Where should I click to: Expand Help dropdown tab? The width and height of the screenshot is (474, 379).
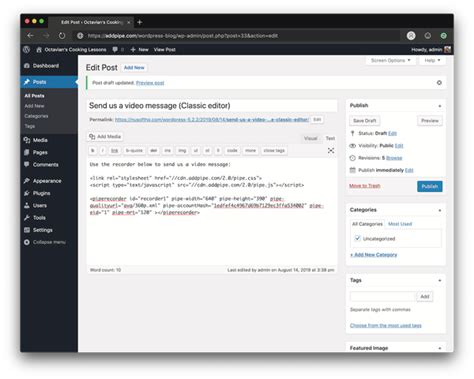pyautogui.click(x=432, y=60)
